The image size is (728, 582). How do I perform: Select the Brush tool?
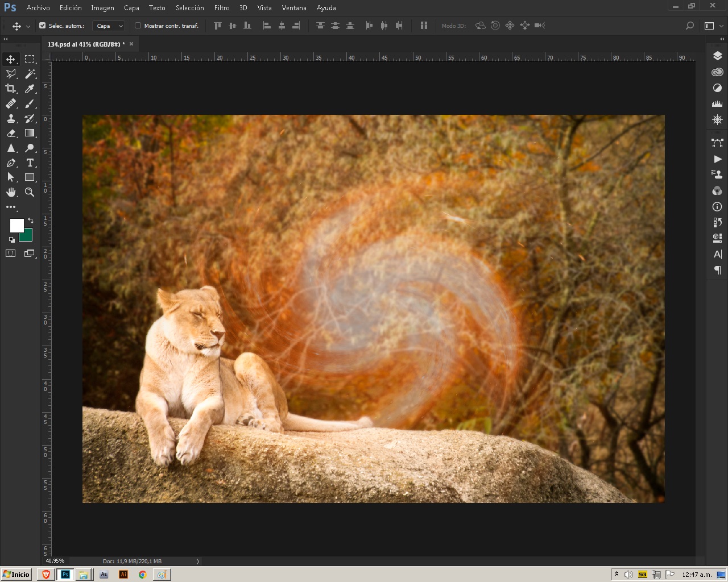30,103
